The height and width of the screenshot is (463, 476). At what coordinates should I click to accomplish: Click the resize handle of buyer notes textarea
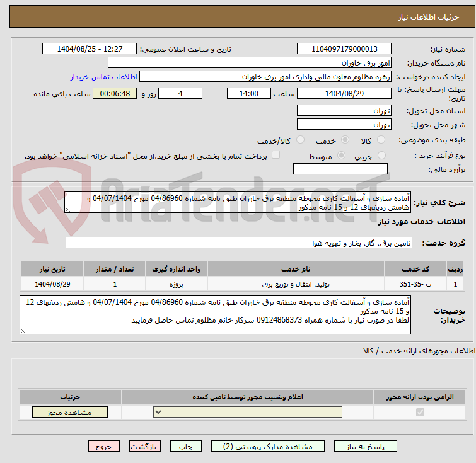[x=23, y=331]
